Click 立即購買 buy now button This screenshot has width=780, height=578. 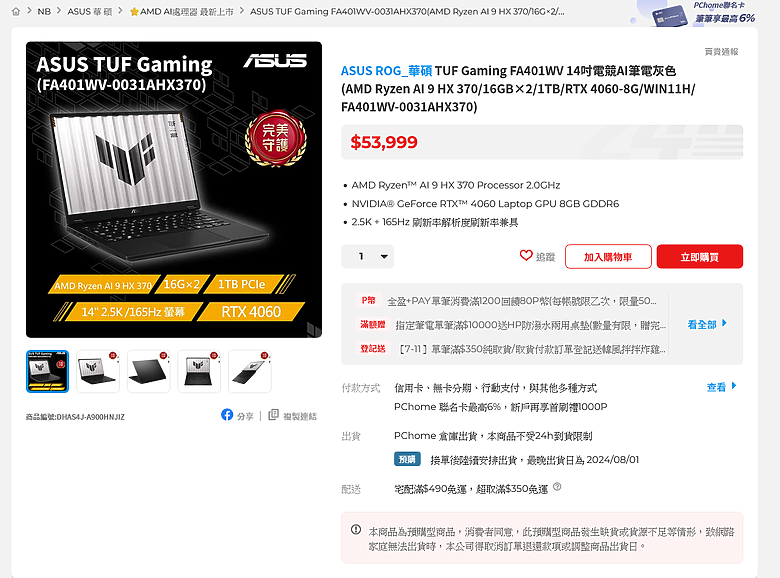click(x=699, y=257)
